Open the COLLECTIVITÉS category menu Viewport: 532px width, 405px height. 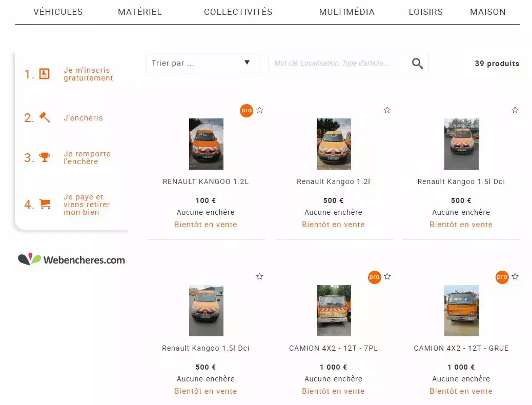pos(238,12)
